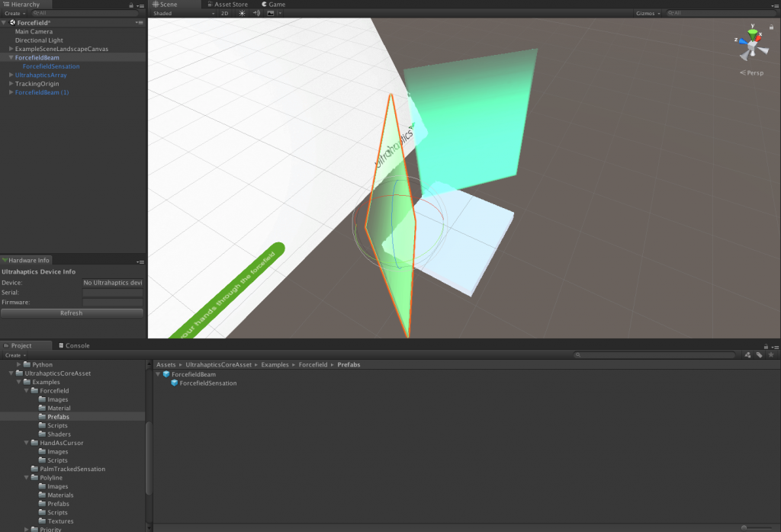The image size is (781, 532).
Task: Open the Asset Store tab
Action: coord(227,5)
